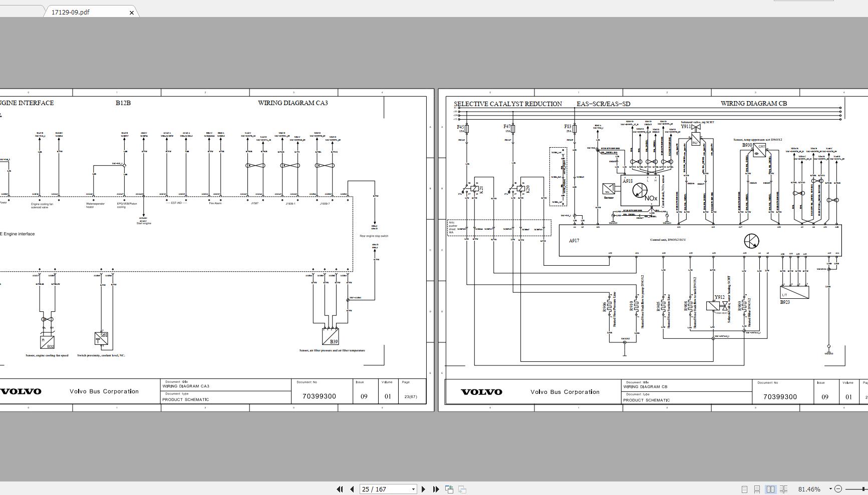Click the Rear engine stop switch label

[374, 236]
